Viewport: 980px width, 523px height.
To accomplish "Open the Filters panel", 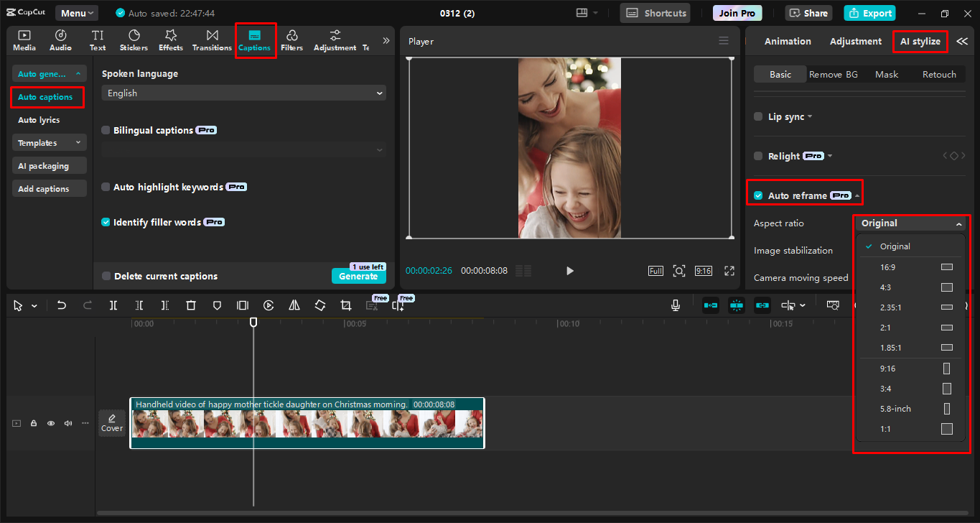I will point(291,40).
